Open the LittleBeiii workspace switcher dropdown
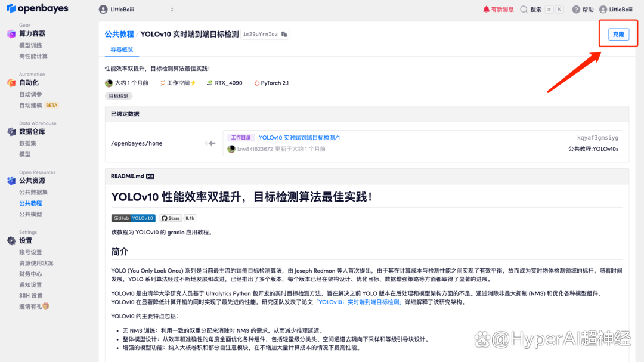The height and width of the screenshot is (362, 644). tap(136, 10)
